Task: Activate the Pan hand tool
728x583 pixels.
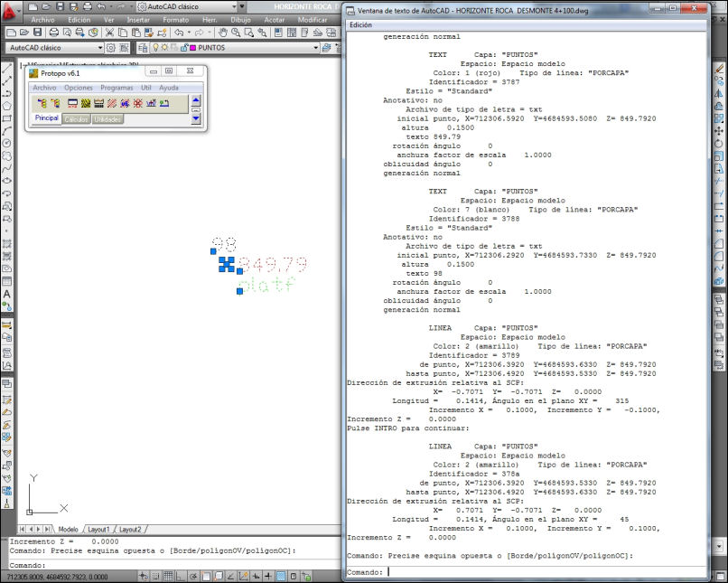Action: [223, 33]
